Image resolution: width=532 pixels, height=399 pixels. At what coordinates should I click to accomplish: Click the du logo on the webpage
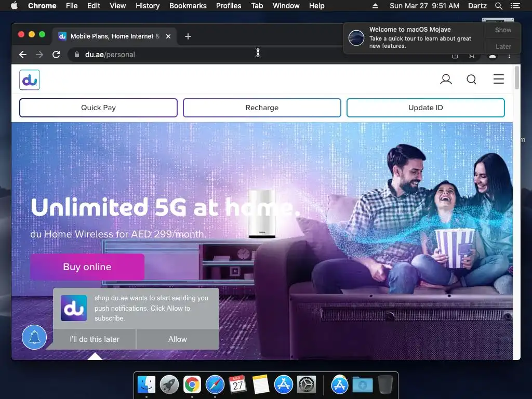[30, 79]
